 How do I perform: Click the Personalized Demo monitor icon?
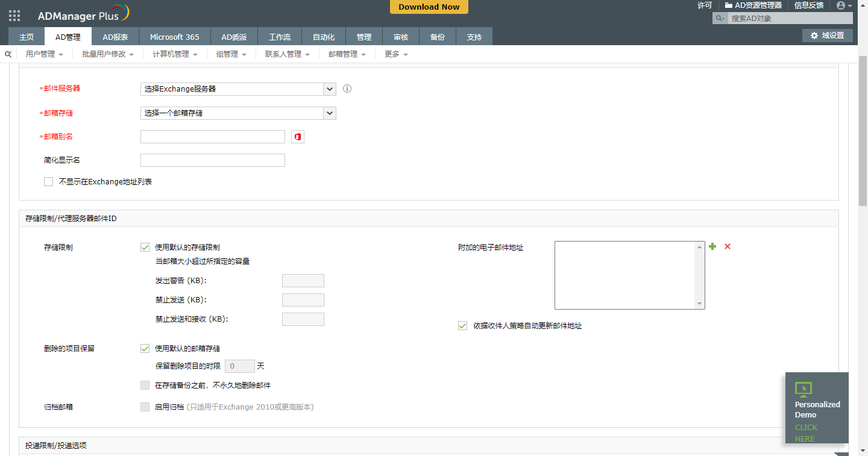pos(804,389)
